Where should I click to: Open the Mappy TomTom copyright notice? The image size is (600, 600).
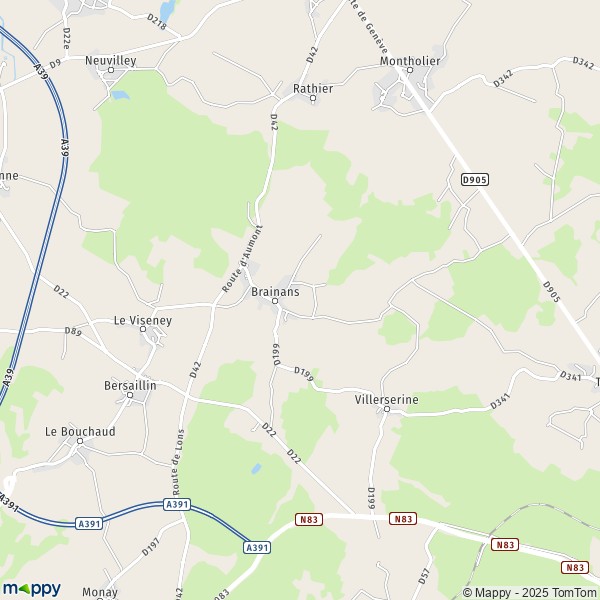(x=529, y=592)
